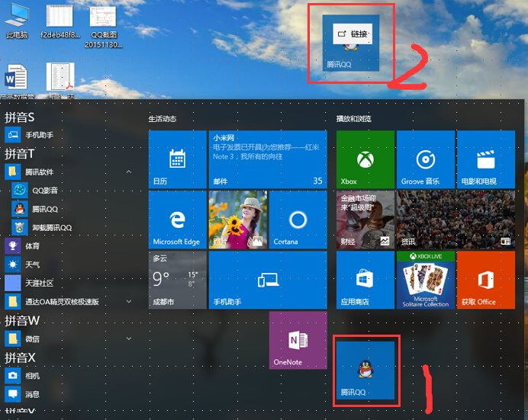Image resolution: width=528 pixels, height=420 pixels.
Task: Open the OneNote tile
Action: point(298,340)
